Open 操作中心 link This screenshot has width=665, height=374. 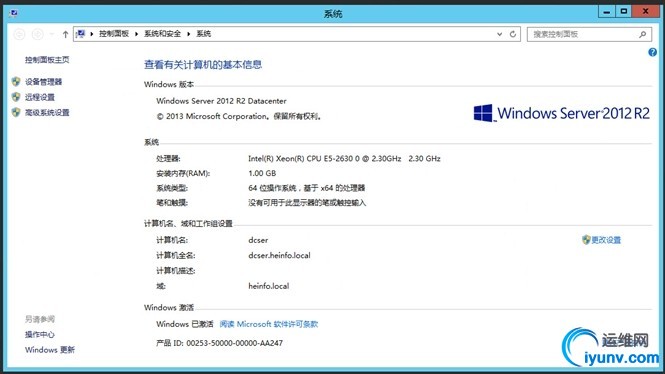click(39, 335)
